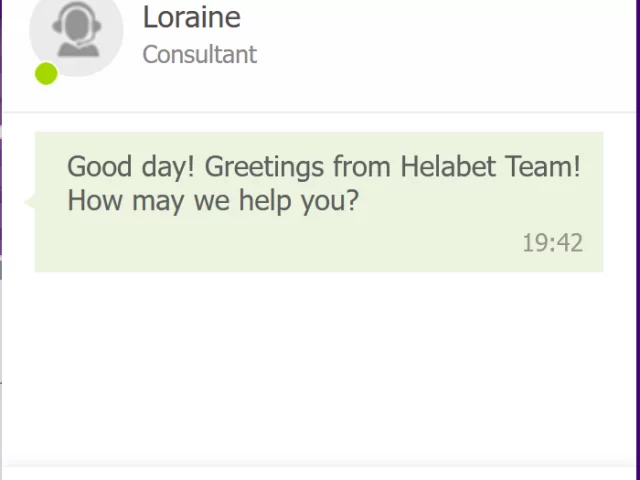Click the text "How may we help you?"
This screenshot has width=640, height=480.
point(213,200)
